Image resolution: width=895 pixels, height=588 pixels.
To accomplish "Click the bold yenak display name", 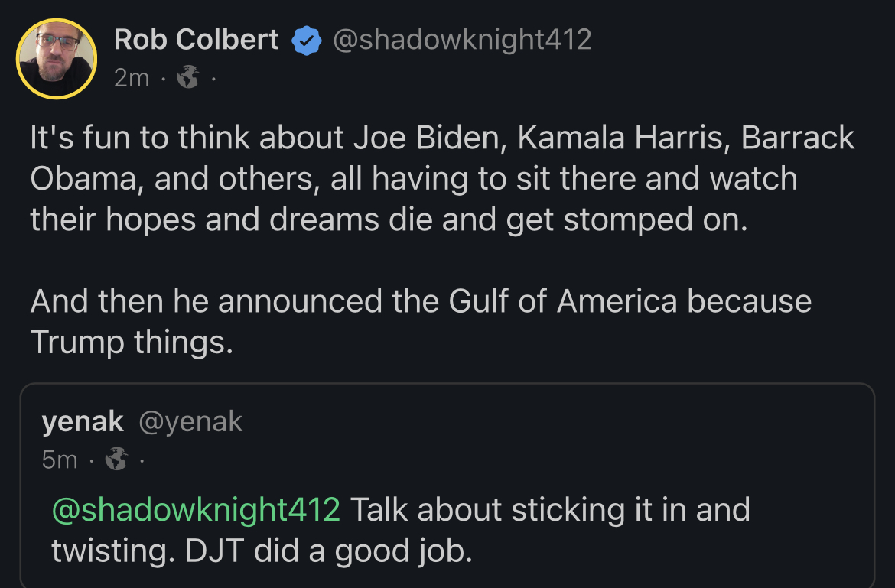I will (83, 421).
